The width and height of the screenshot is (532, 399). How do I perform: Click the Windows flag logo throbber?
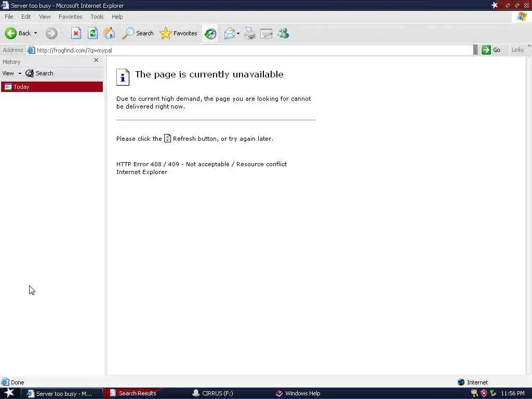pos(522,17)
